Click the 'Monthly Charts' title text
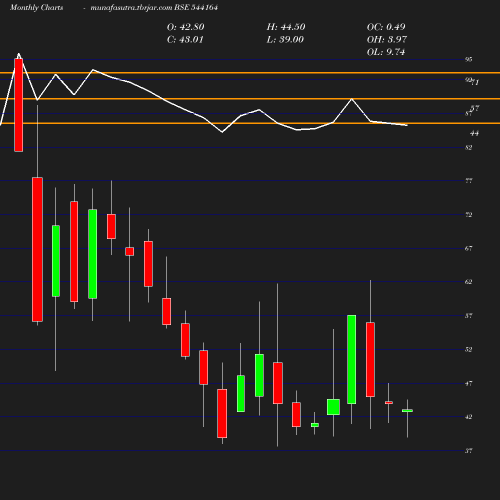Viewport: 500px width, 500px height. pos(36,7)
